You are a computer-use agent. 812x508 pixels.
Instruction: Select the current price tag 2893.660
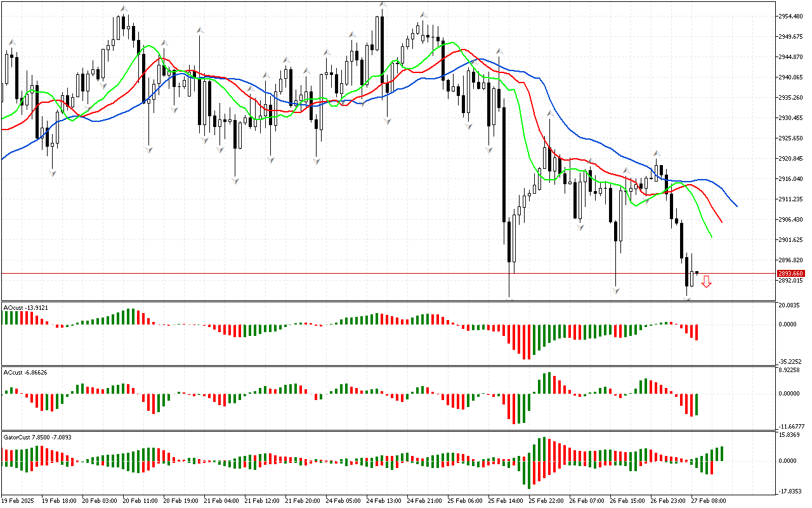tap(792, 273)
